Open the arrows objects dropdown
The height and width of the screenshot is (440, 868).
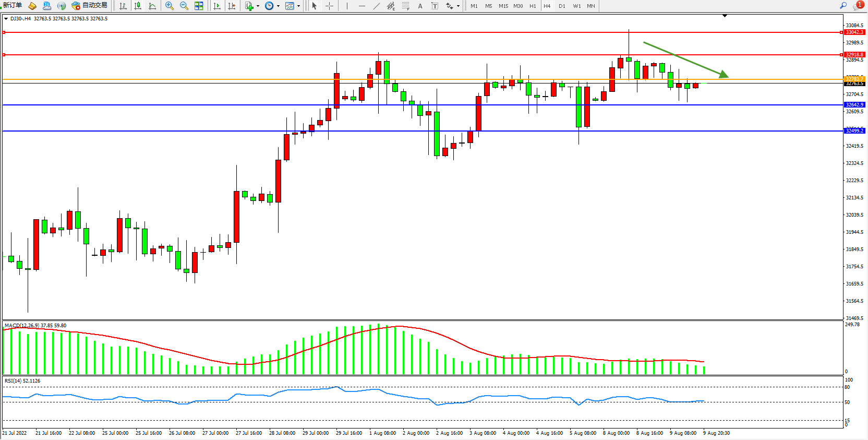tap(458, 6)
